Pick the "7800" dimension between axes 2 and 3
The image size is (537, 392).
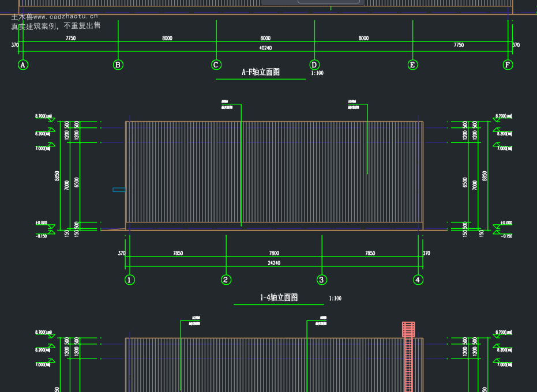274,253
